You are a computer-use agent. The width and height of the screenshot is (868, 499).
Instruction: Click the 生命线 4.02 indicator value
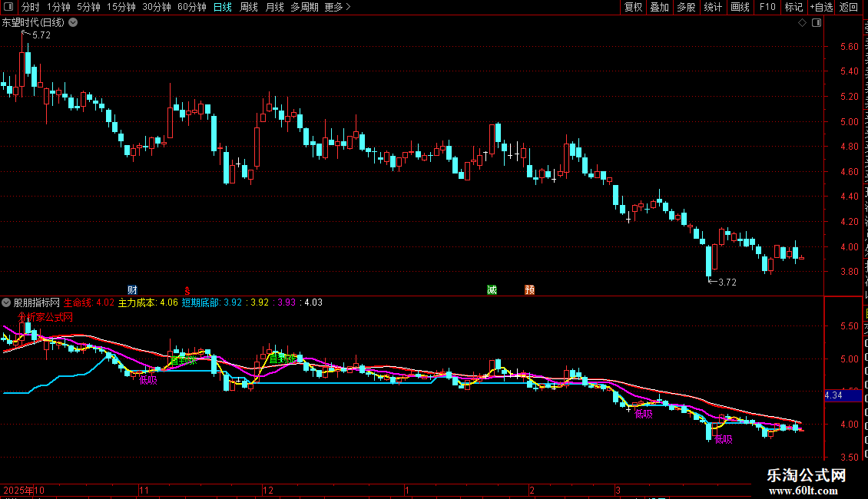click(x=88, y=302)
